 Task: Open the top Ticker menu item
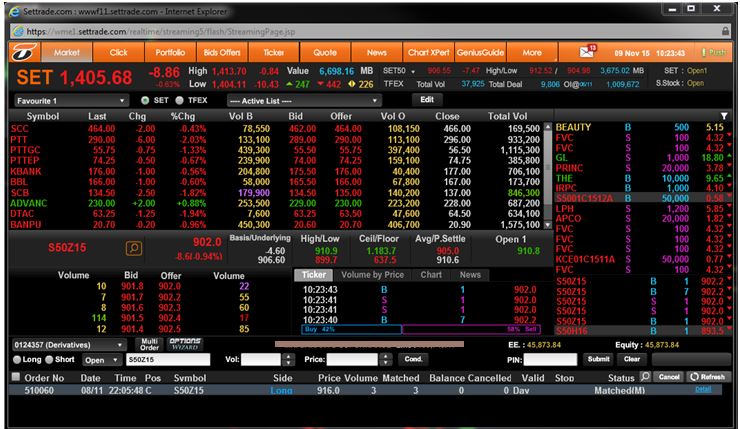[x=274, y=52]
